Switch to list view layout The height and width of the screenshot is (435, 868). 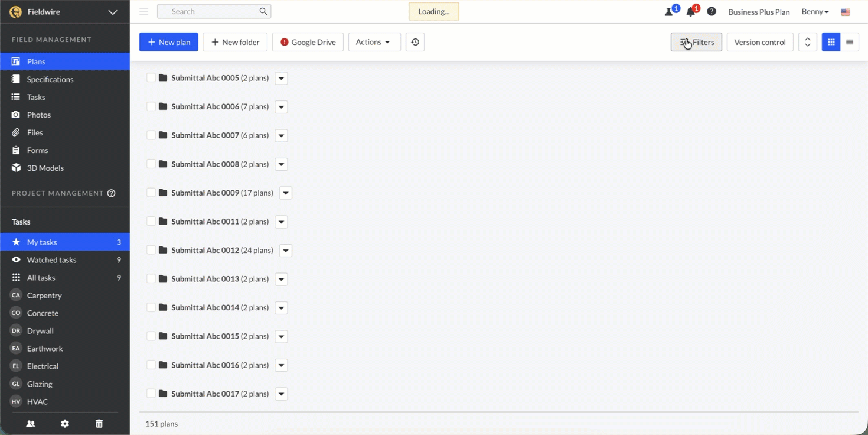coord(850,42)
